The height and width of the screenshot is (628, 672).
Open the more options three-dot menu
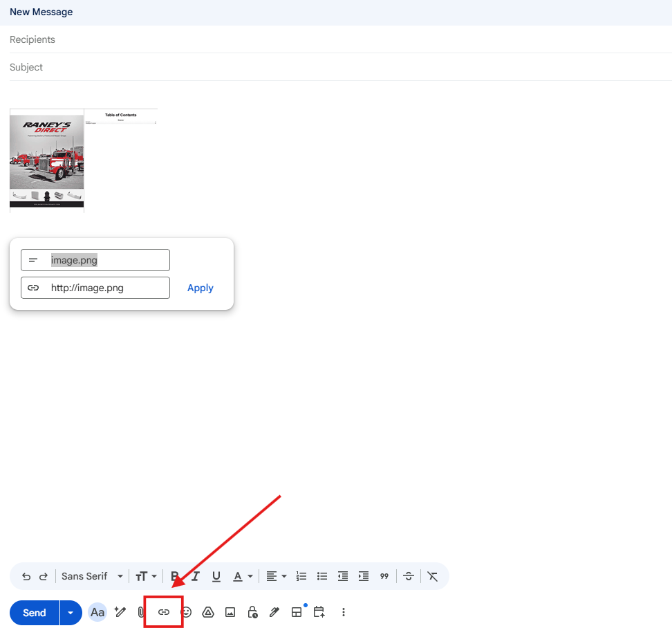point(344,612)
